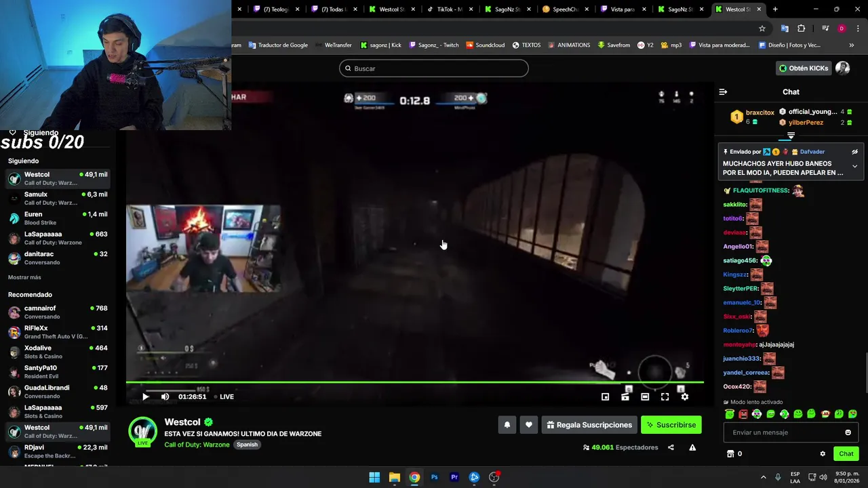Open Samulx channel in sidebar
This screenshot has width=868, height=488.
coord(58,198)
